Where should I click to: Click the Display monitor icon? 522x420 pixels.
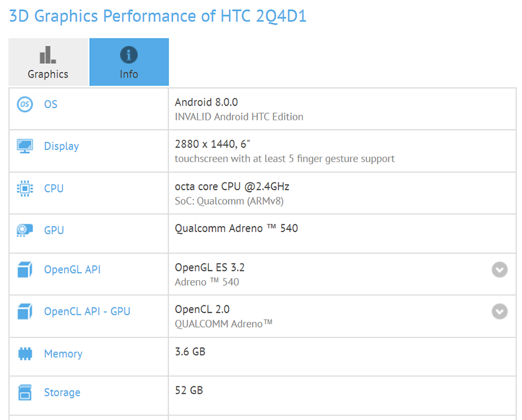click(24, 146)
